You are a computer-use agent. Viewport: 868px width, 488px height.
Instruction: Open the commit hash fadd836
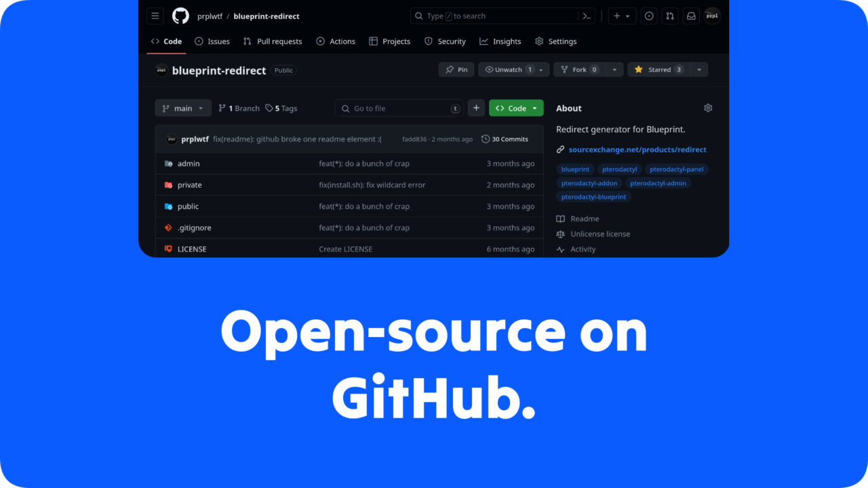414,139
